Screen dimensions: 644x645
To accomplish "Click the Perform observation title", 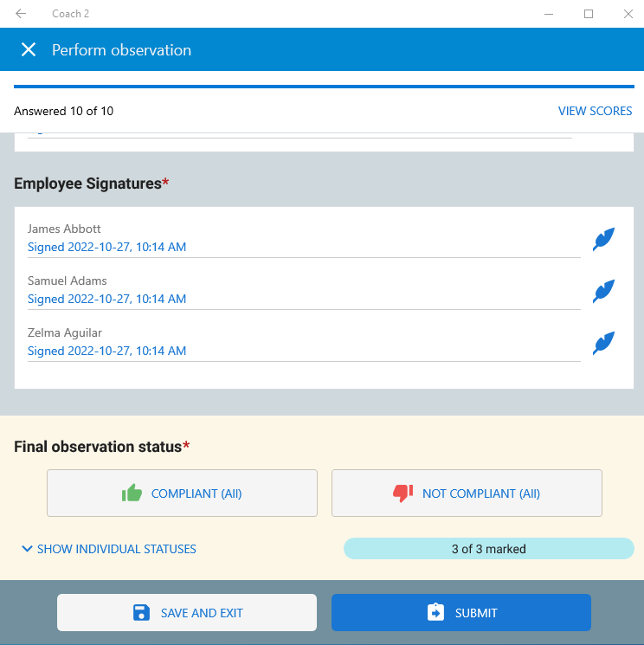I will (x=121, y=49).
